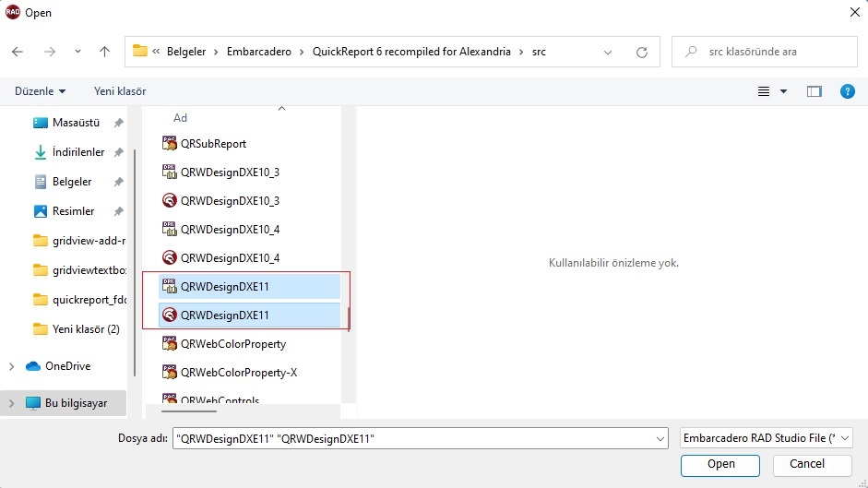Select Resimler in the navigation pane

[x=73, y=211]
